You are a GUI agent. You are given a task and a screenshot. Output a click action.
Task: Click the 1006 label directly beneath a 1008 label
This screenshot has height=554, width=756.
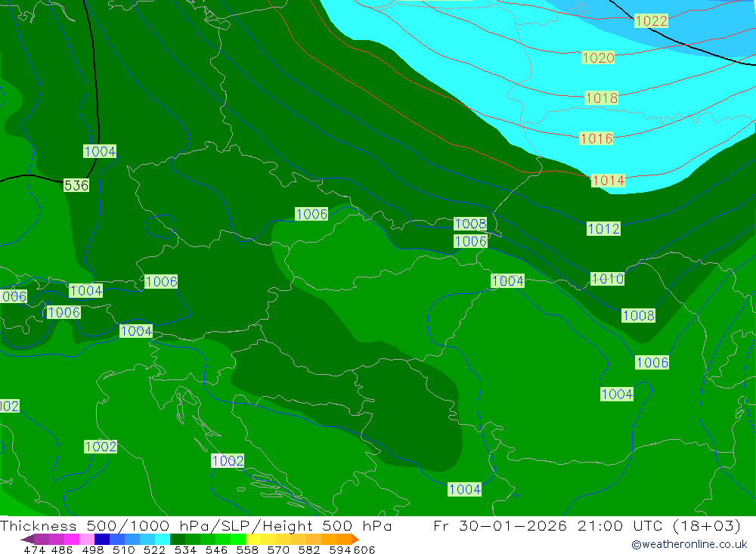click(x=470, y=241)
